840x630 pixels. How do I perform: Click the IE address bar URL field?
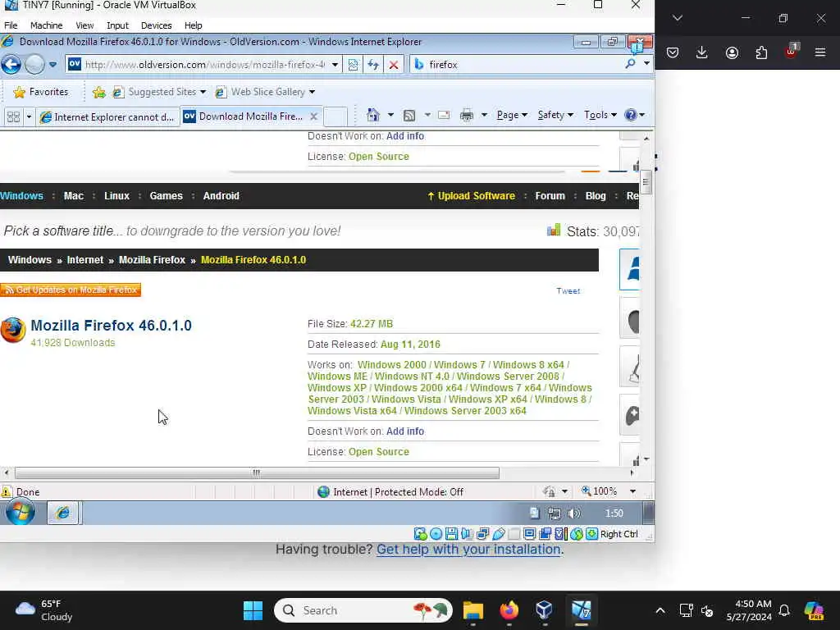(204, 65)
